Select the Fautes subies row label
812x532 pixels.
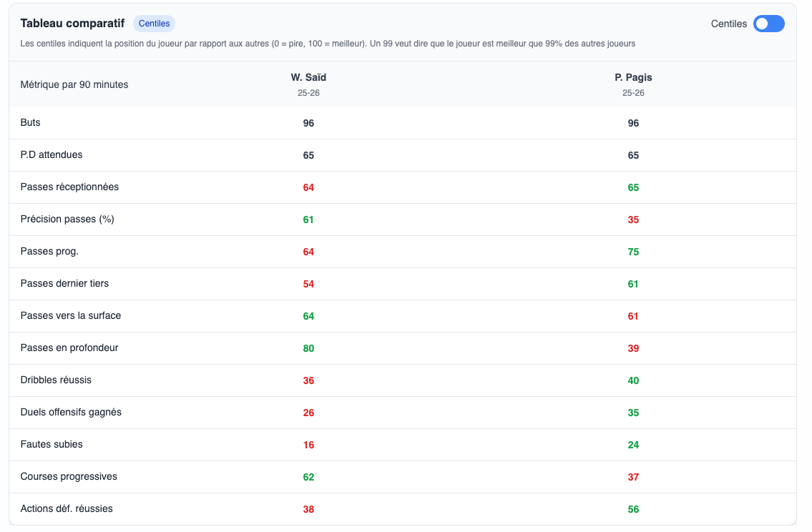52,444
